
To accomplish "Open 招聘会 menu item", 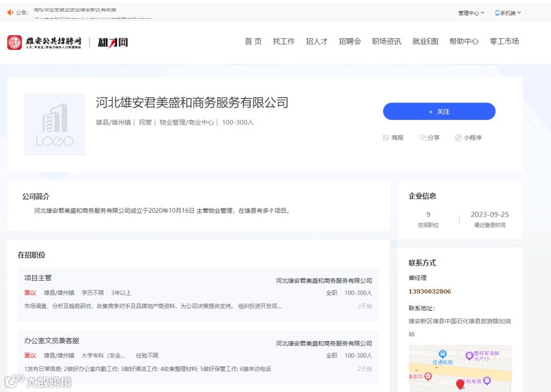I will coord(349,41).
